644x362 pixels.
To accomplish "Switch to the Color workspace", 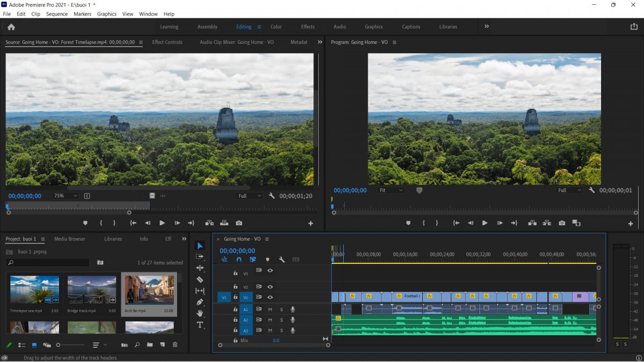I will (x=276, y=27).
